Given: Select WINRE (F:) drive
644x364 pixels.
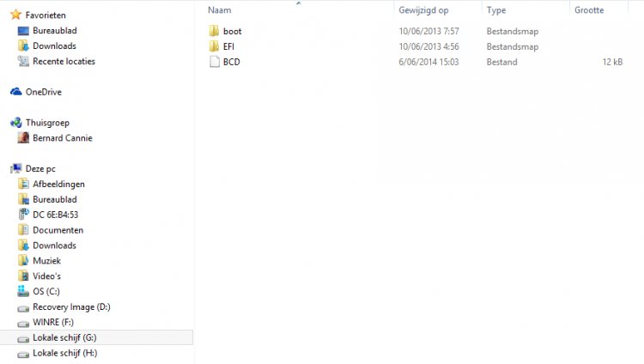Looking at the screenshot, I should click(x=53, y=322).
